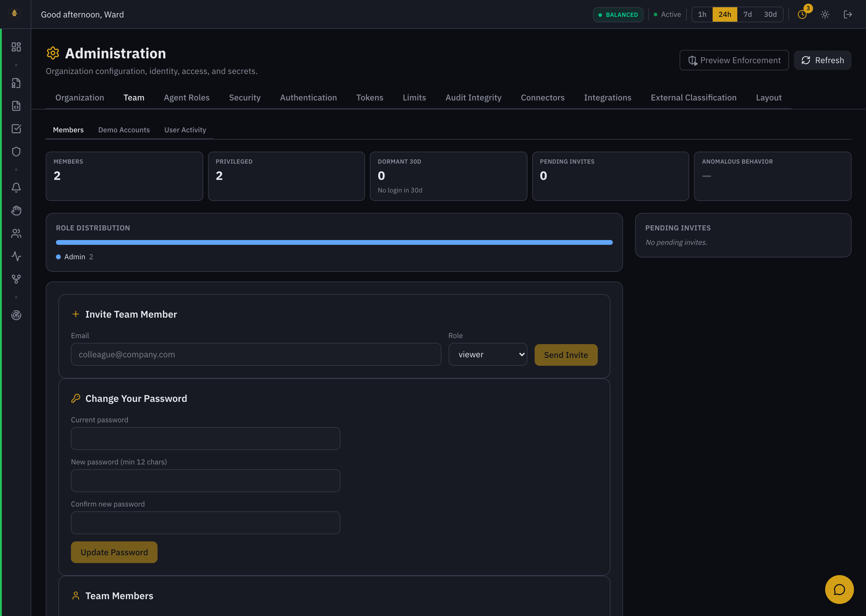This screenshot has height=616, width=866.
Task: Select the Members sub-tab
Action: pos(68,130)
